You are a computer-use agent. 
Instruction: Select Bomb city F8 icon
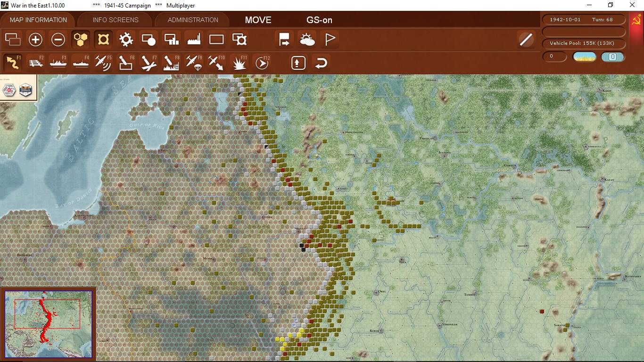171,62
